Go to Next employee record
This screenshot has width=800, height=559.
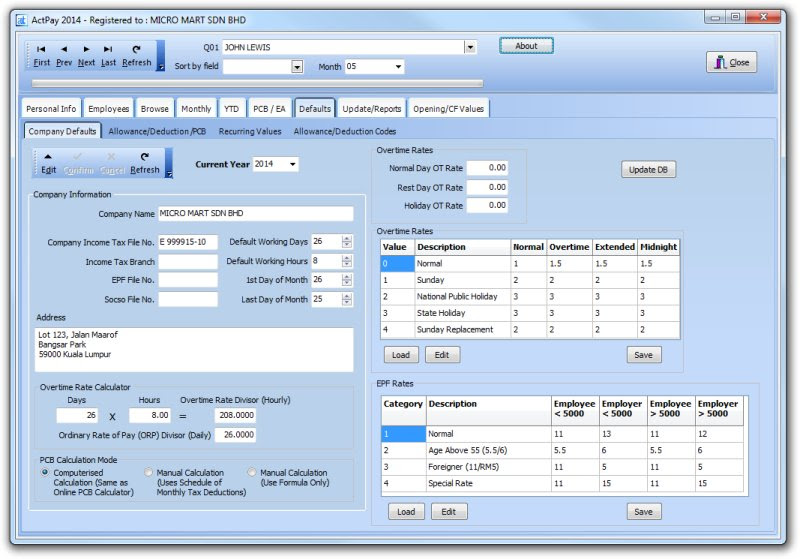coord(86,56)
